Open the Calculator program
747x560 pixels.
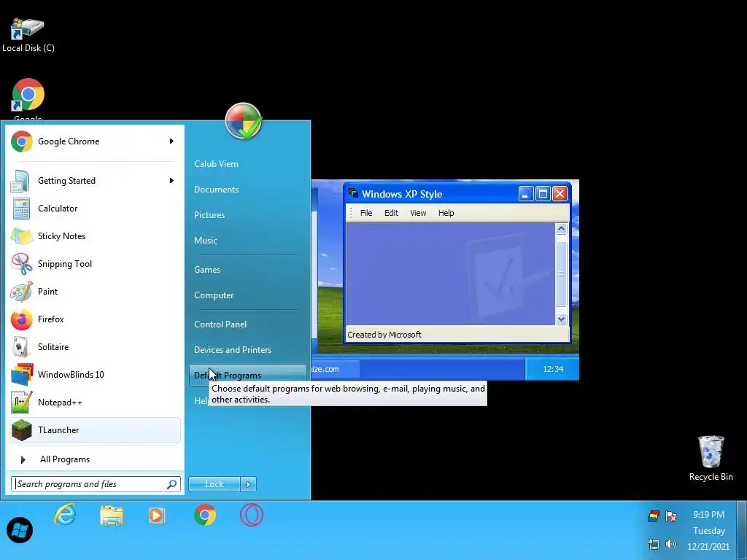(x=94, y=208)
